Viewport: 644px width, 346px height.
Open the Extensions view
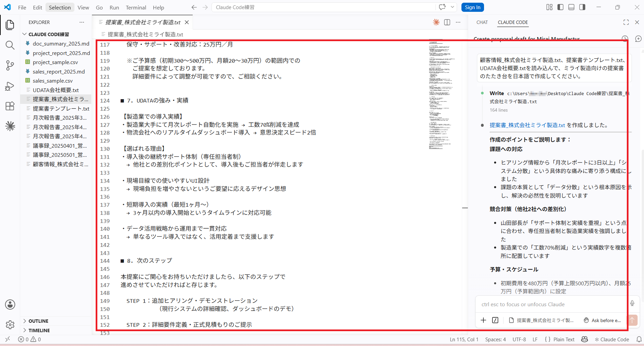tap(10, 106)
